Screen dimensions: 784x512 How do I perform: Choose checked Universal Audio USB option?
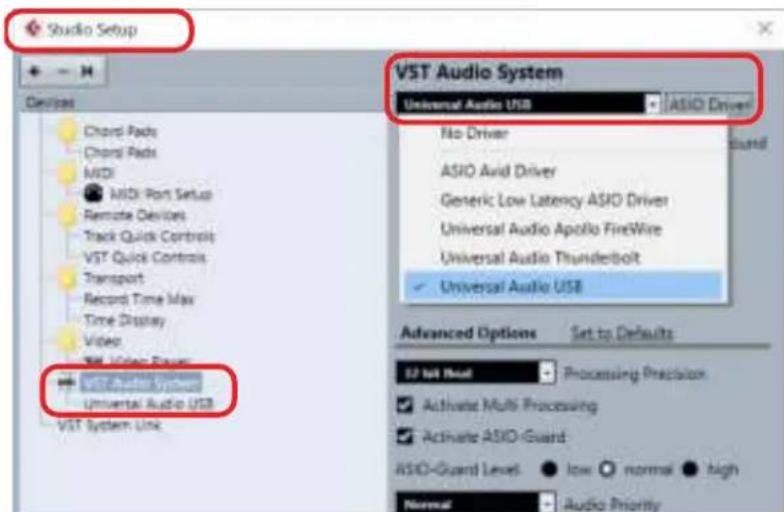(x=564, y=286)
